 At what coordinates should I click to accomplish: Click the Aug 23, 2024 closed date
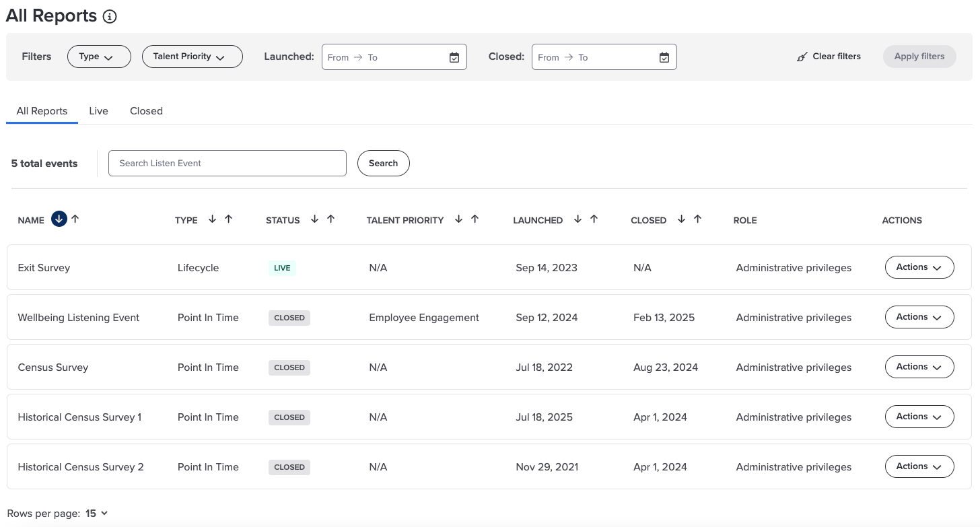(x=666, y=367)
